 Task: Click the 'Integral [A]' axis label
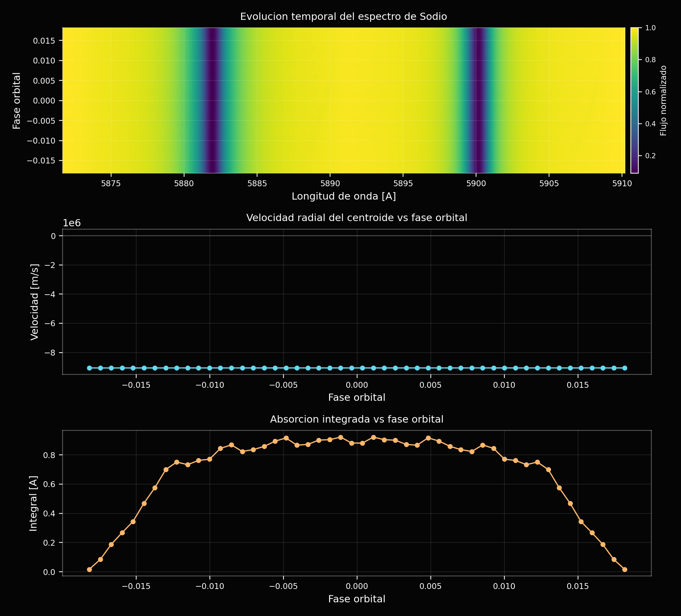pos(33,504)
